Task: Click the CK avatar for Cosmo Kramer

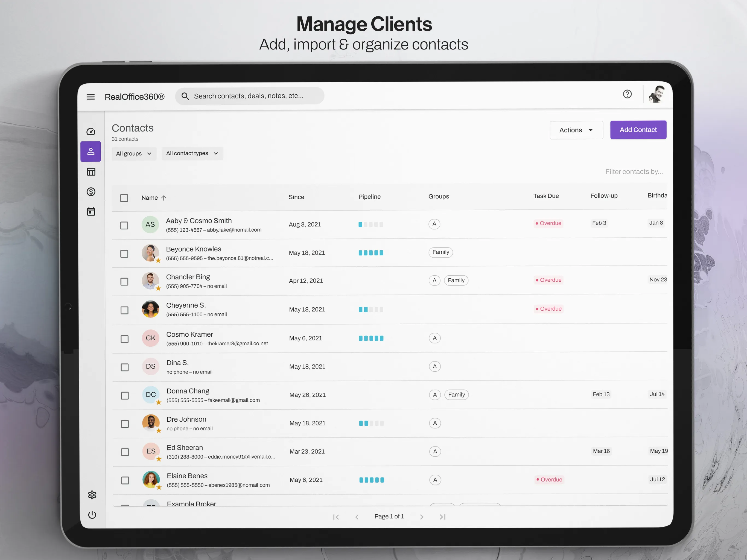Action: click(151, 338)
